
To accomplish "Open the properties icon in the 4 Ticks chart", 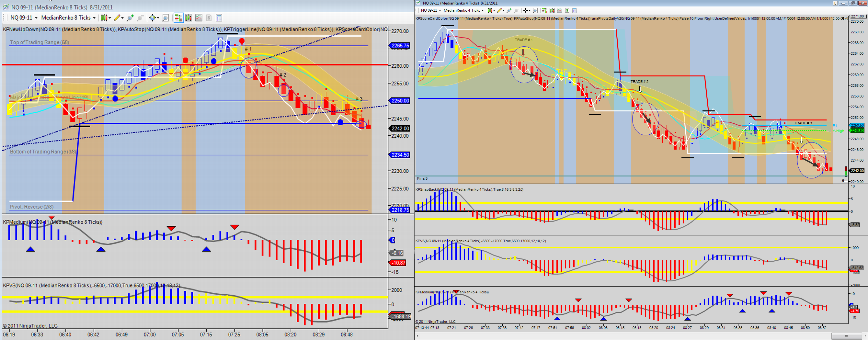I will 575,10.
